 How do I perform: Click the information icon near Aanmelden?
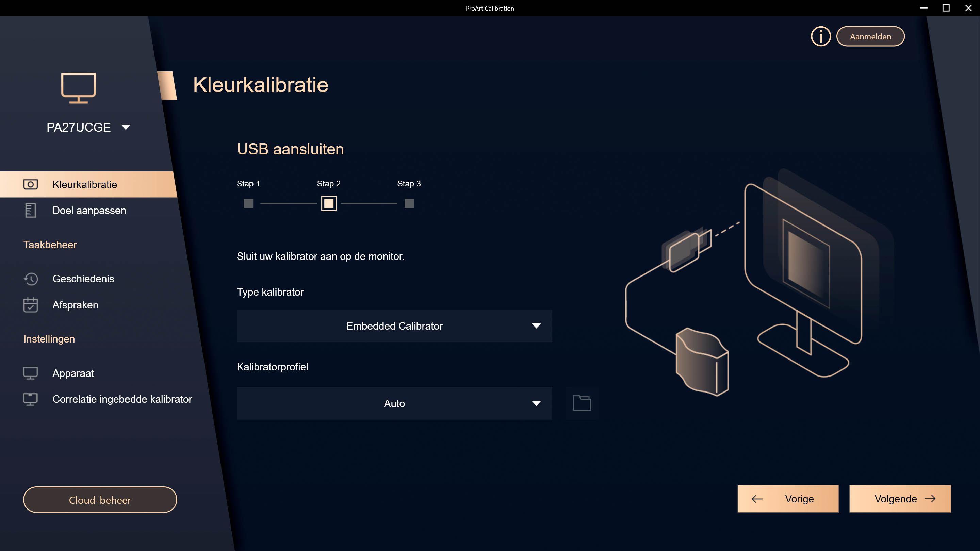(x=821, y=36)
